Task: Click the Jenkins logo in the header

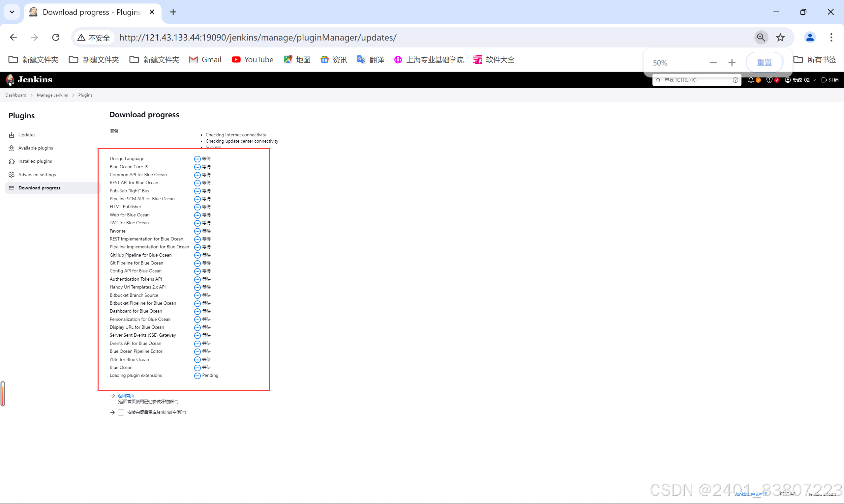Action: [x=29, y=79]
